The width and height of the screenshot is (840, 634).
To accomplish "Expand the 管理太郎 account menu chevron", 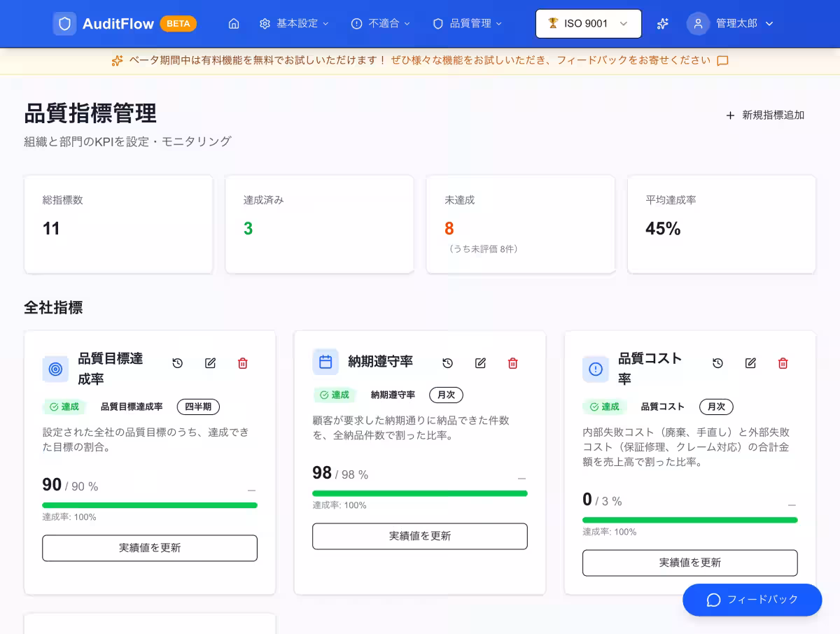I will point(769,23).
